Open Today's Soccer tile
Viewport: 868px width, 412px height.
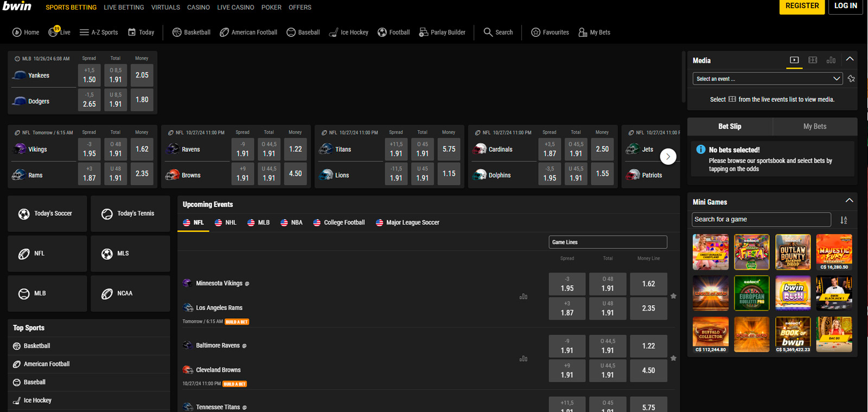pyautogui.click(x=47, y=214)
